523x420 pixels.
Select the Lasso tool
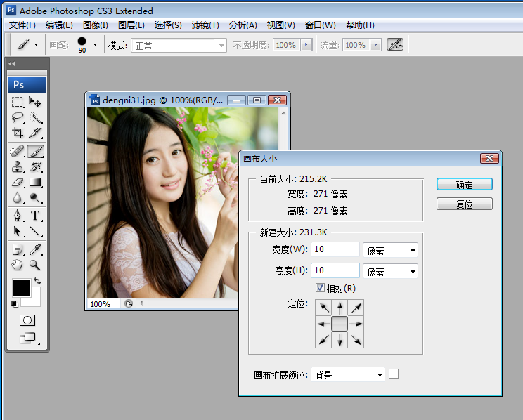point(18,118)
